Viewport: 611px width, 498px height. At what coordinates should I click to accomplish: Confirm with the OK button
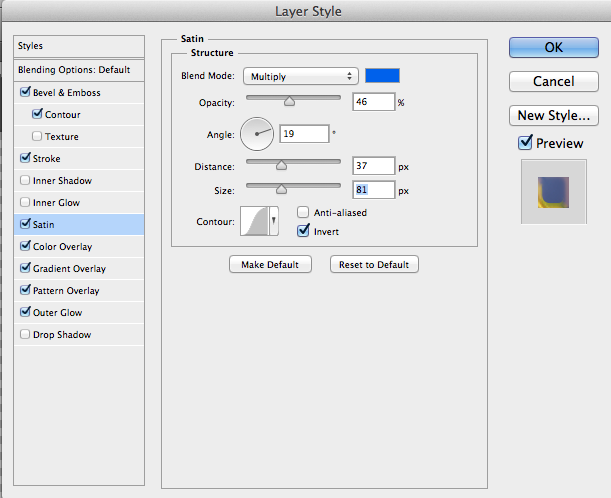[554, 48]
